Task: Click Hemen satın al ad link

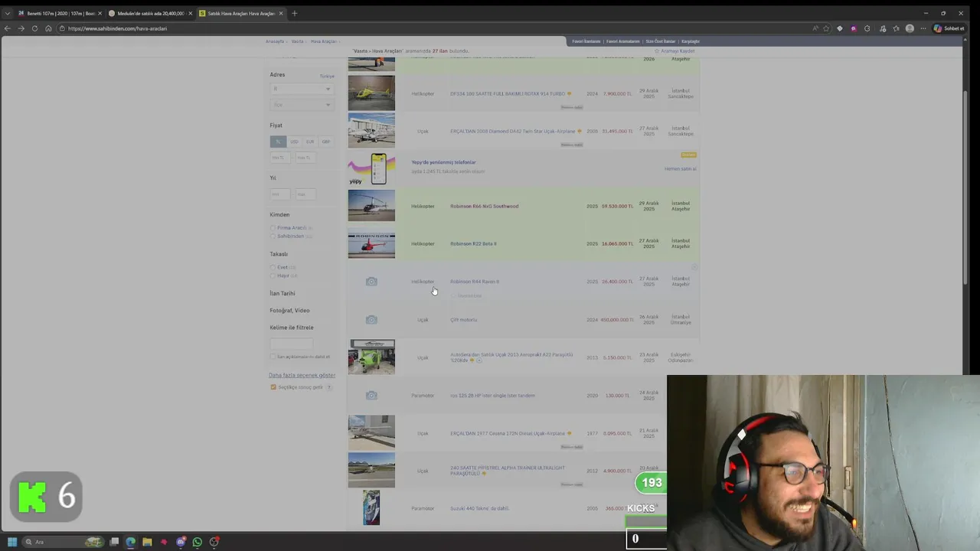Action: pos(680,168)
